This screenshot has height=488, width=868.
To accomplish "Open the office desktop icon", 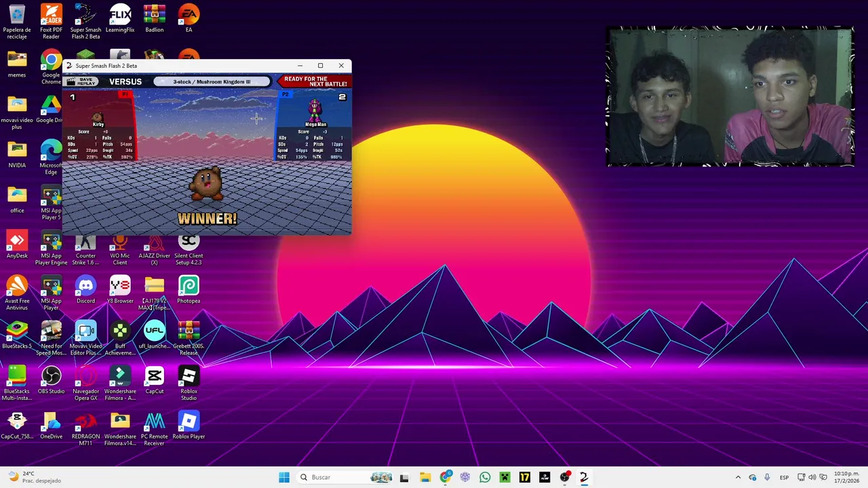I will click(x=17, y=199).
